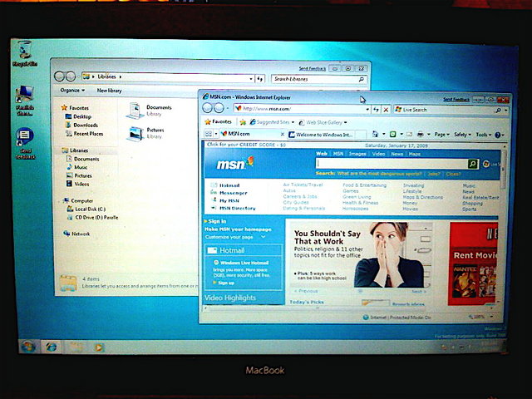Click the Sign in link on MSN
This screenshot has width=532, height=399.
point(217,221)
